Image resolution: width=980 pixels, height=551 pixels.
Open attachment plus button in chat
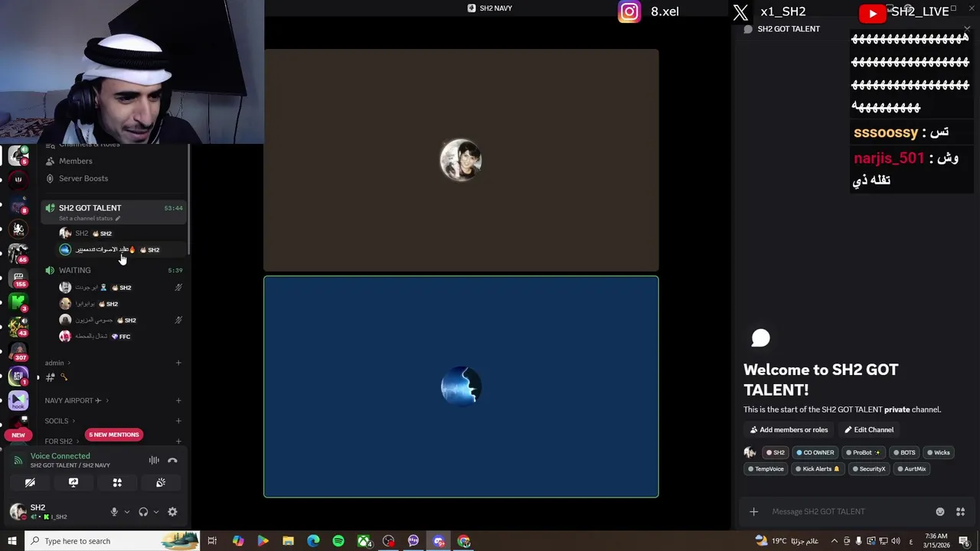(753, 512)
